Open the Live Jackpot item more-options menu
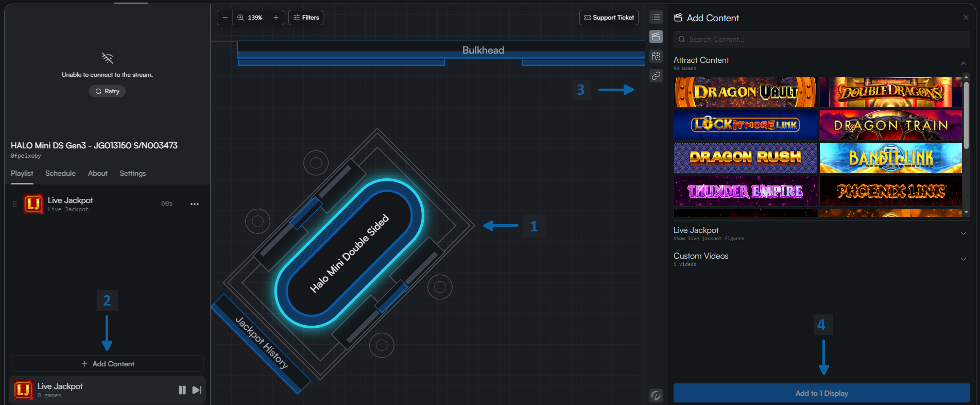Viewport: 980px width, 405px height. pyautogui.click(x=195, y=204)
